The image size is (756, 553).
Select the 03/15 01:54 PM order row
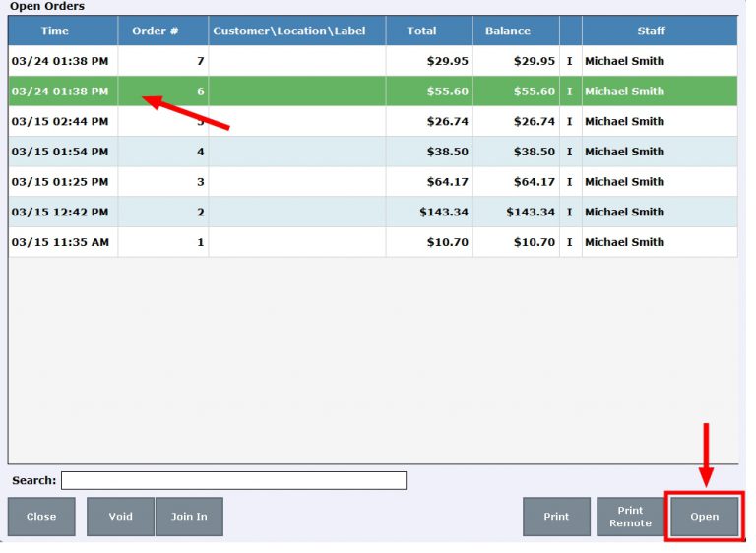click(373, 152)
